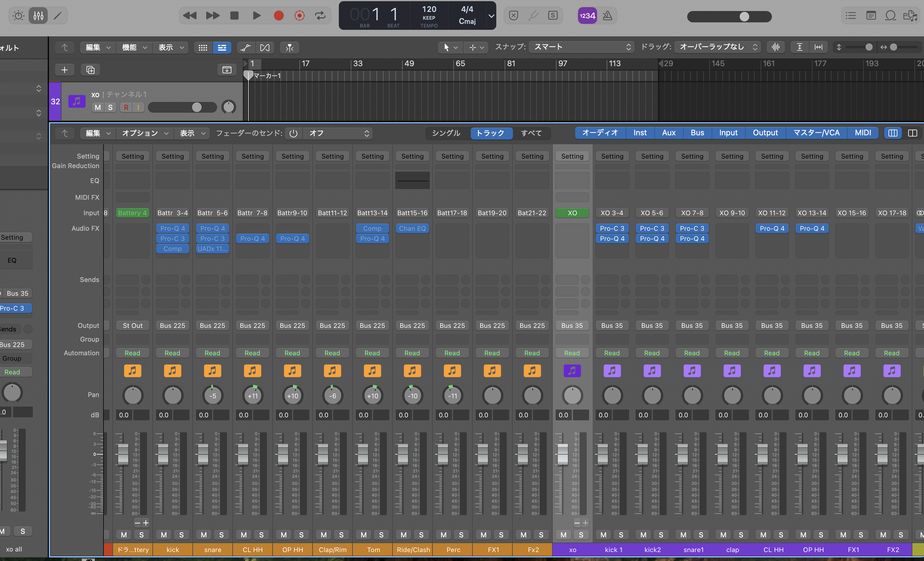
Task: Toggle the Aux channel filter
Action: point(669,133)
